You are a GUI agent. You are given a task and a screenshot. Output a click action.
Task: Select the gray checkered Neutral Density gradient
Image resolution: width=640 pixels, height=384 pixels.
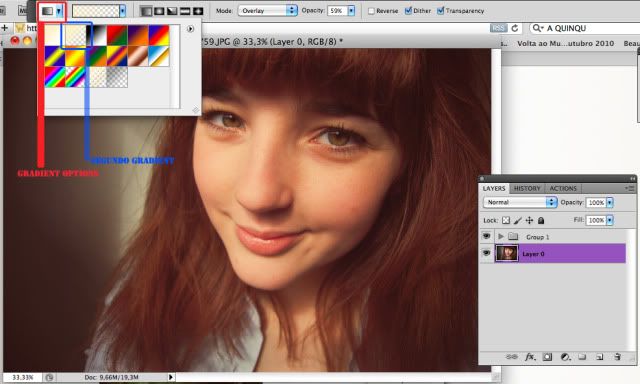117,77
